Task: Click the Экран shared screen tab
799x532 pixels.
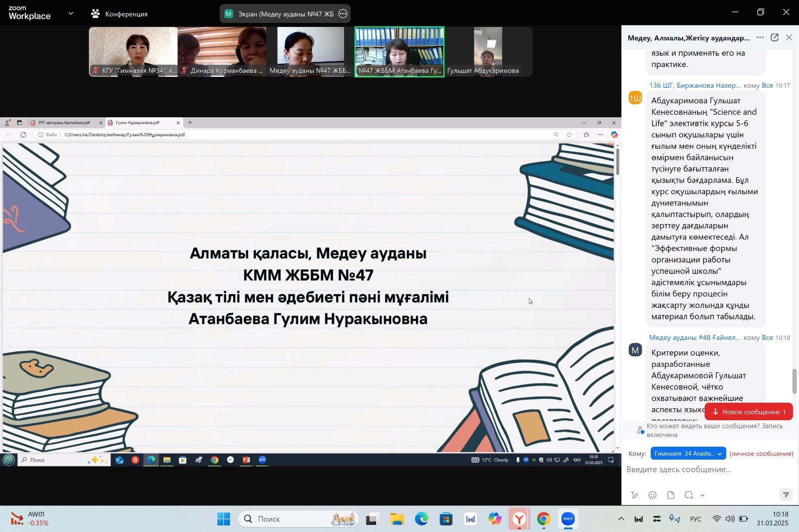Action: pyautogui.click(x=279, y=14)
